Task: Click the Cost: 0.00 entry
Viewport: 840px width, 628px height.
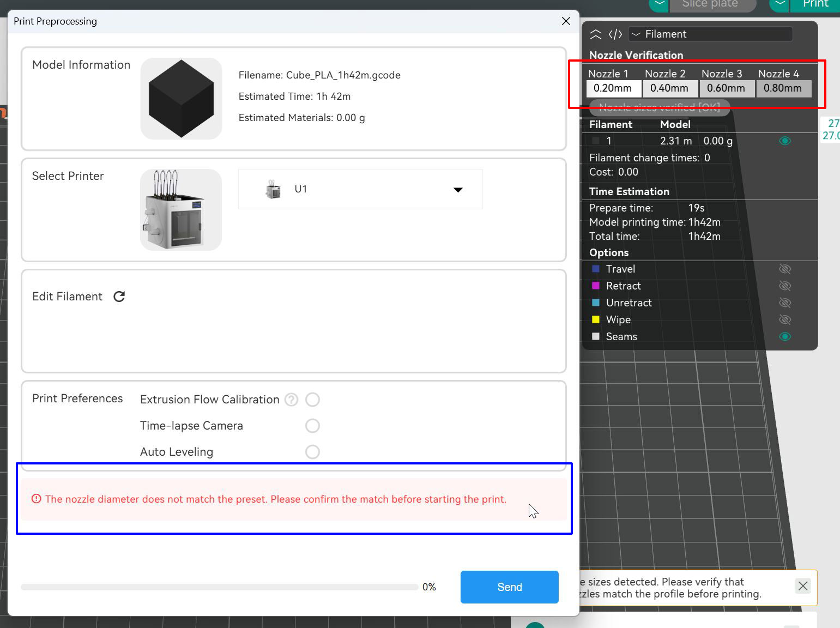Action: click(x=614, y=172)
